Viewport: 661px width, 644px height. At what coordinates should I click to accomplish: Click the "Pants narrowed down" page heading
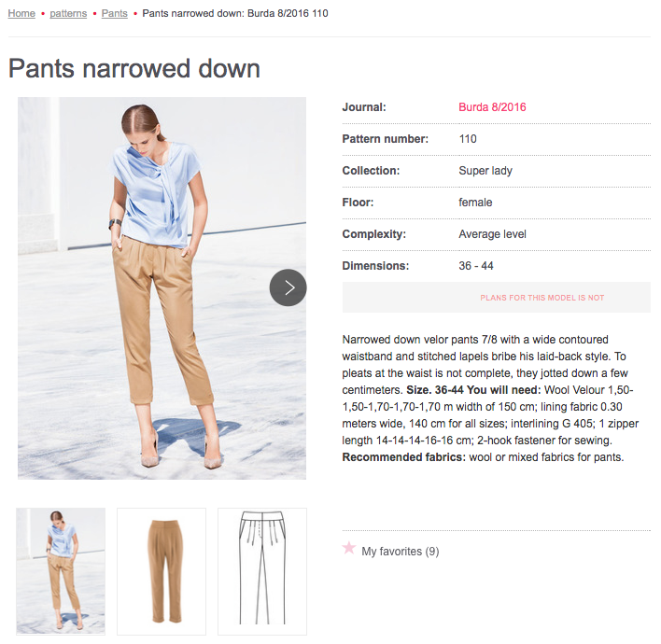(x=134, y=68)
